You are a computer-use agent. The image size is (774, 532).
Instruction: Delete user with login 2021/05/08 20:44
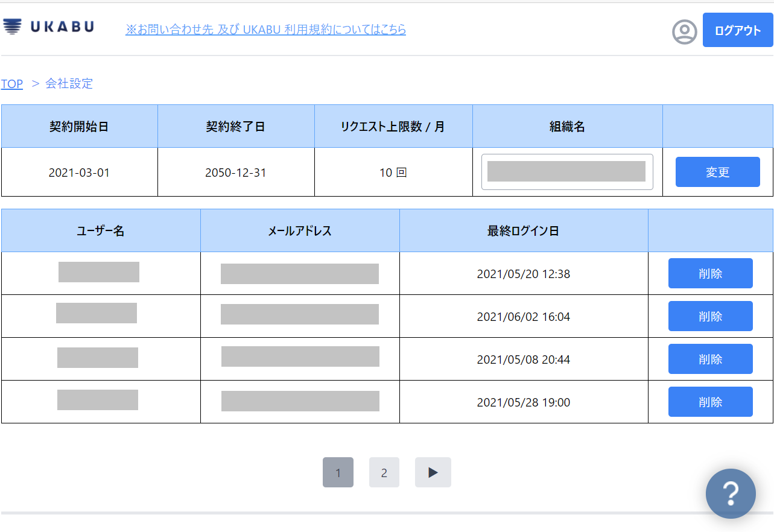click(x=711, y=359)
